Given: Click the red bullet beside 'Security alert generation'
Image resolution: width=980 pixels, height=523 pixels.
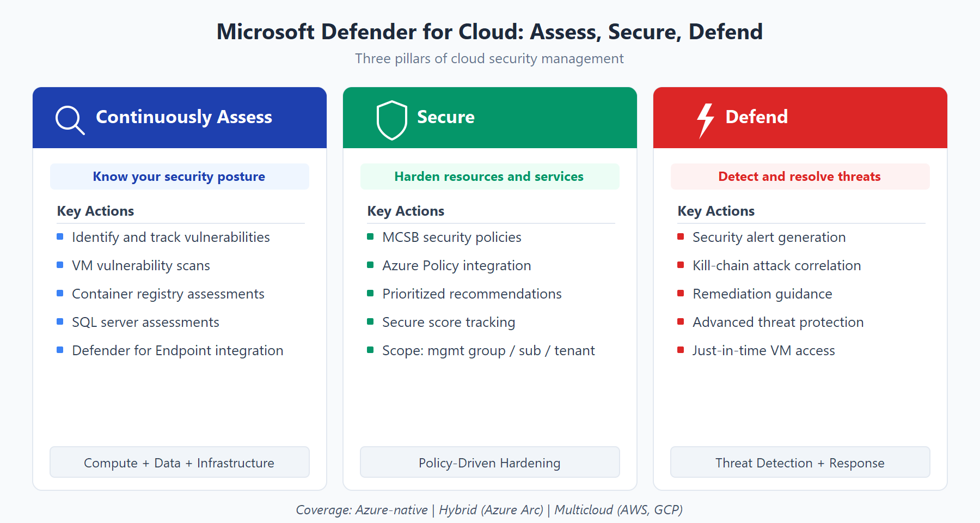Looking at the screenshot, I should pos(681,236).
